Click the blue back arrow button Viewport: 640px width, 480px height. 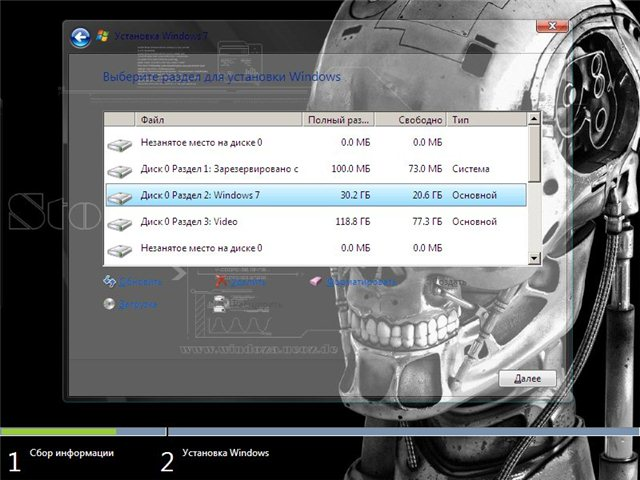click(81, 38)
